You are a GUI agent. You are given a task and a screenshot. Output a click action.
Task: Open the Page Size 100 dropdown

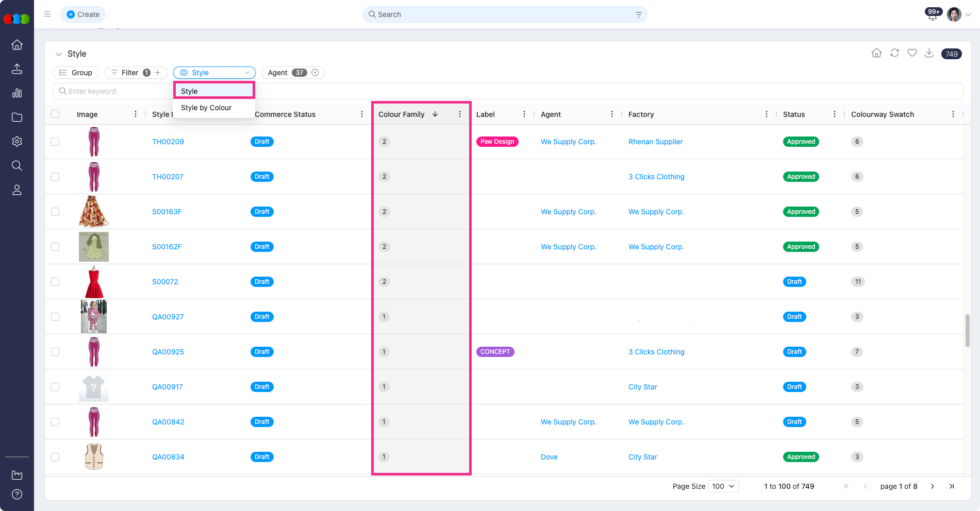723,486
